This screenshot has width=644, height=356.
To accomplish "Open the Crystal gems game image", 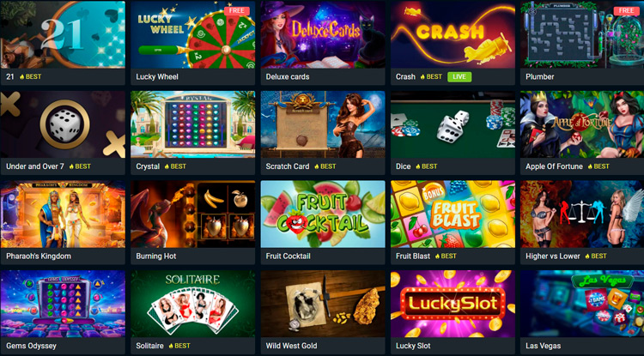I will pyautogui.click(x=192, y=124).
